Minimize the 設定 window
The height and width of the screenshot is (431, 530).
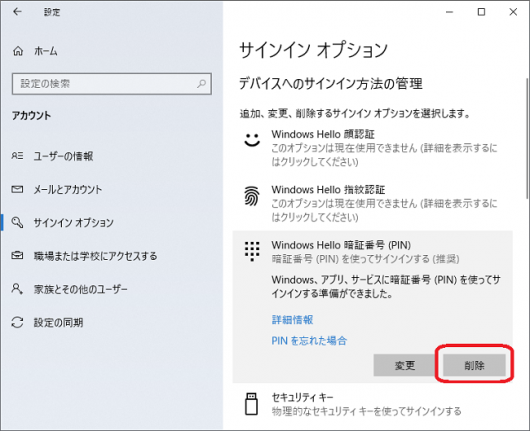point(450,12)
